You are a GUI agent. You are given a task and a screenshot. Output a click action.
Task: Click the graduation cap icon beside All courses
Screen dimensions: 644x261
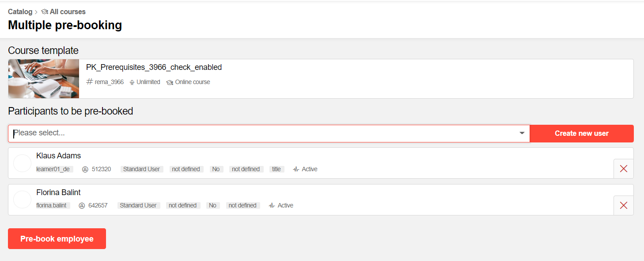45,12
